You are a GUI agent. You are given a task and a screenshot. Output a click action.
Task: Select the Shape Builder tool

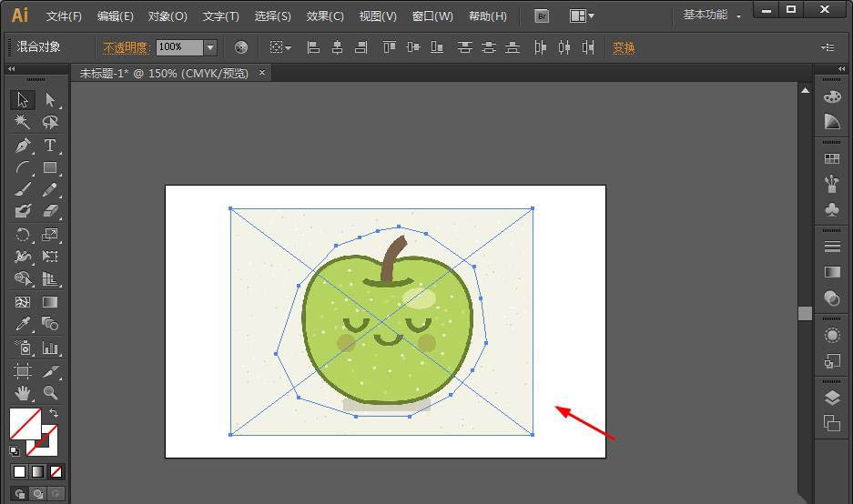tap(23, 278)
